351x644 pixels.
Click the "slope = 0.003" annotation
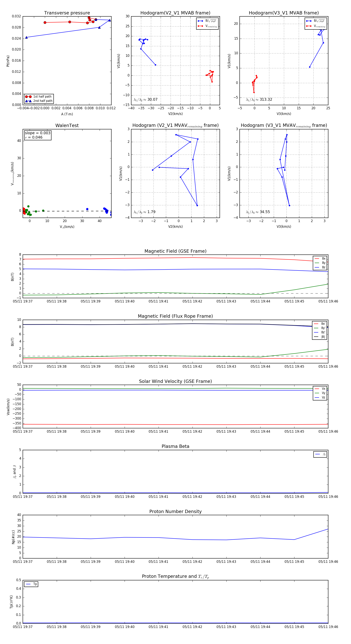click(37, 133)
